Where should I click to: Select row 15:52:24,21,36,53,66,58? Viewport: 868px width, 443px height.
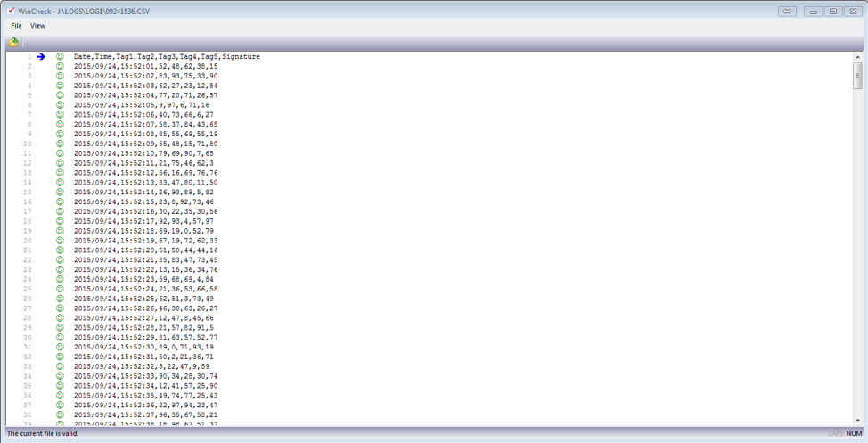[x=145, y=289]
